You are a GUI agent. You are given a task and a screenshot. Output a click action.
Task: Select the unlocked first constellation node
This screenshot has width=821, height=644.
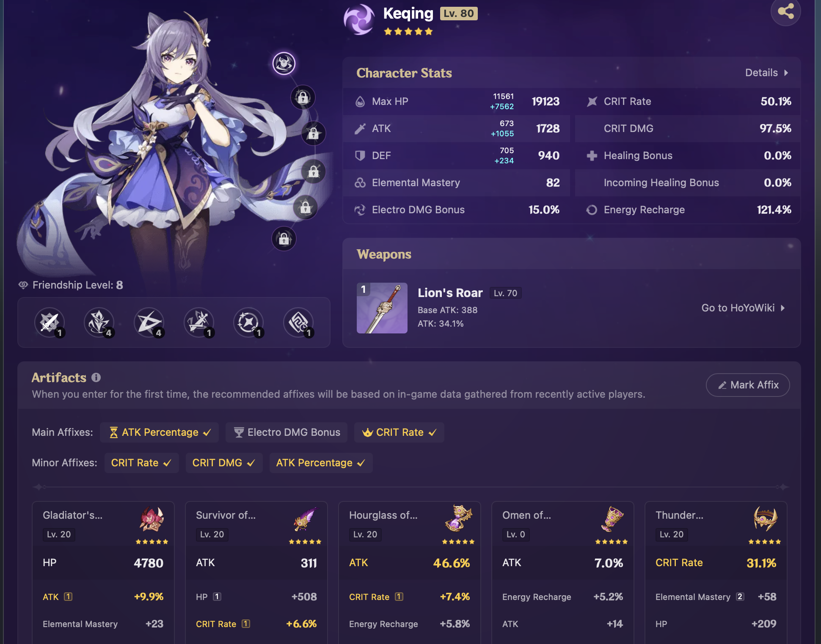(284, 63)
